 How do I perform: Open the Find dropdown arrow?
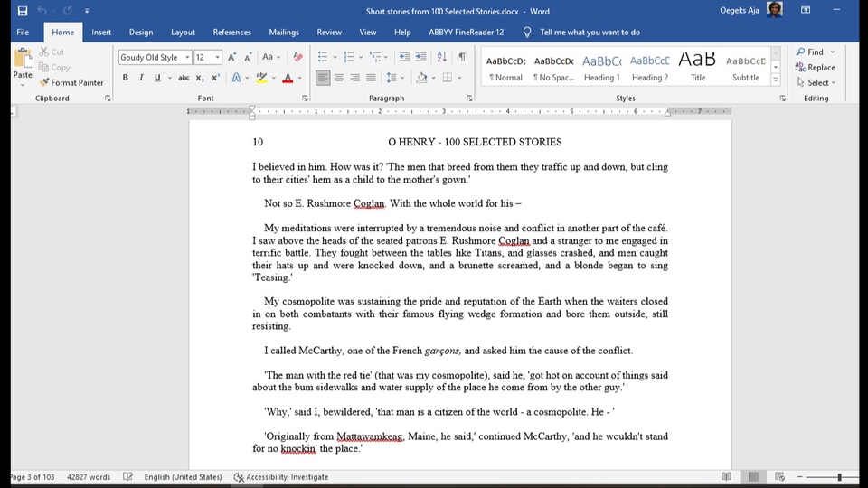[x=833, y=52]
